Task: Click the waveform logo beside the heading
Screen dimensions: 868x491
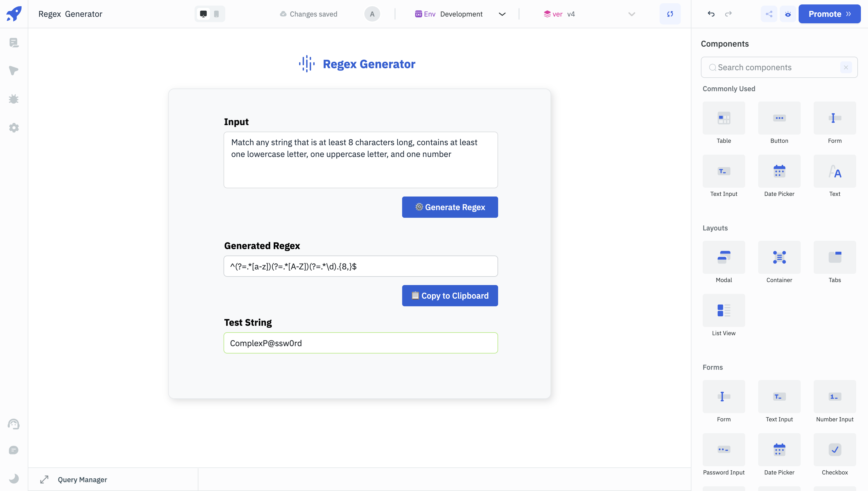Action: pos(307,64)
